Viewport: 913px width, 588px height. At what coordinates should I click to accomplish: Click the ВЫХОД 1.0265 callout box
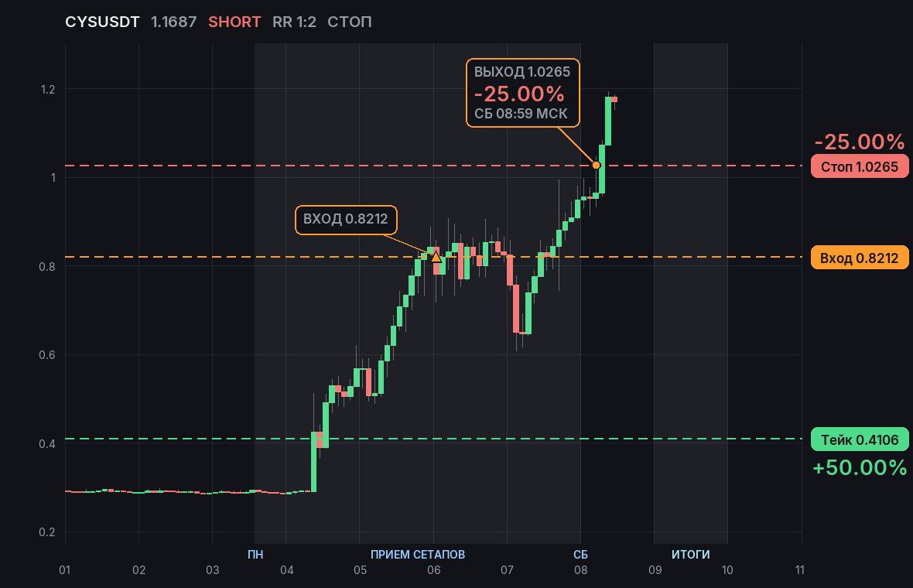(523, 93)
